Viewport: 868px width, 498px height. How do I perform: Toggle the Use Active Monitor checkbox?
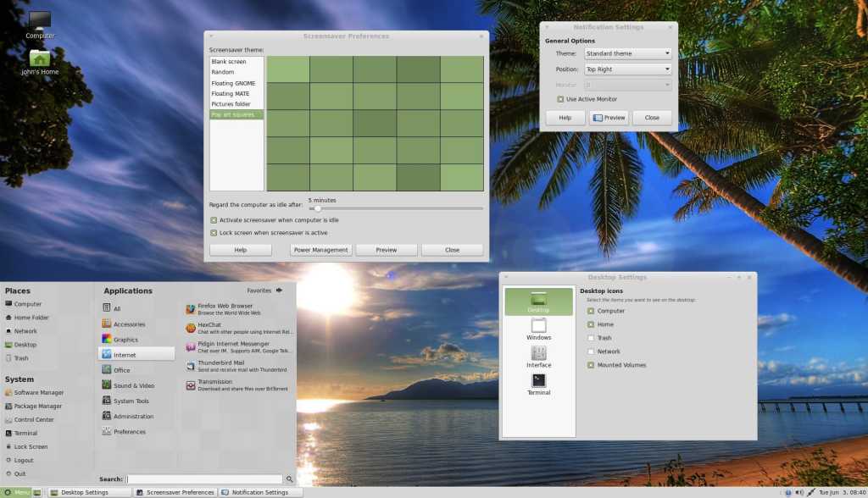[560, 99]
